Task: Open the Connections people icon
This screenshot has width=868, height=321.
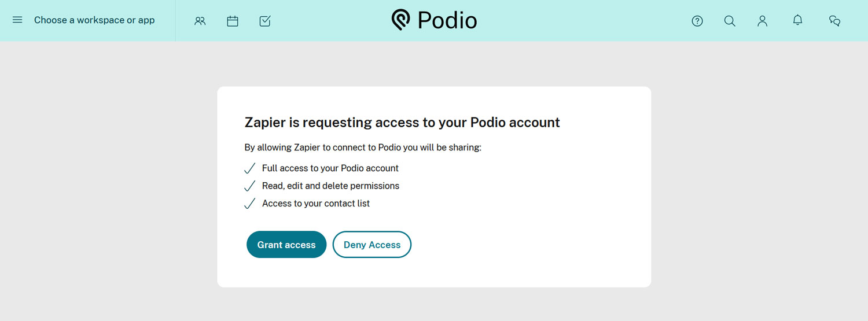Action: (x=200, y=21)
